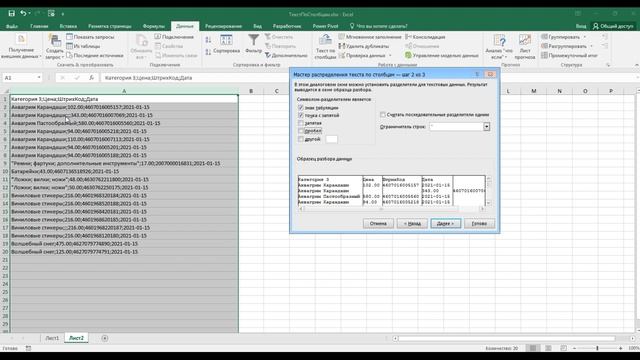Add a new sheet with the plus icon

pos(104,338)
